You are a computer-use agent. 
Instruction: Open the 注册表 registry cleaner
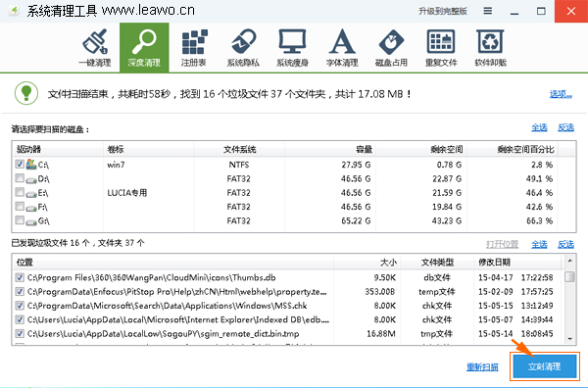pos(194,48)
